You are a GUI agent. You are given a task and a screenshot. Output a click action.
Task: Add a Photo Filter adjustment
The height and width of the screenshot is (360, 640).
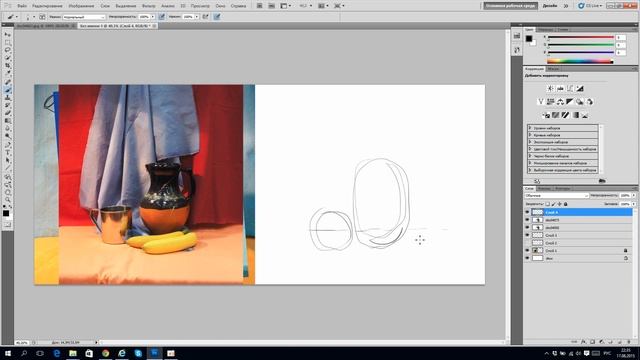(x=580, y=102)
